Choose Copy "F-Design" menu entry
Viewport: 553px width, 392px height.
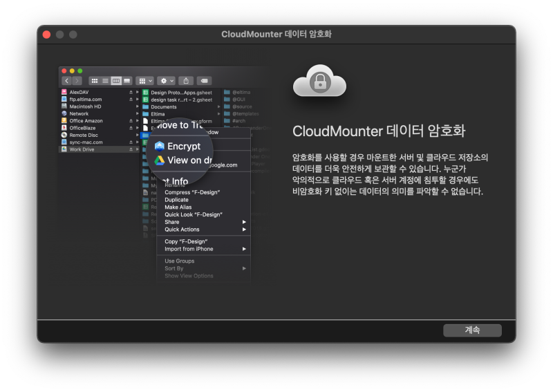coord(186,241)
